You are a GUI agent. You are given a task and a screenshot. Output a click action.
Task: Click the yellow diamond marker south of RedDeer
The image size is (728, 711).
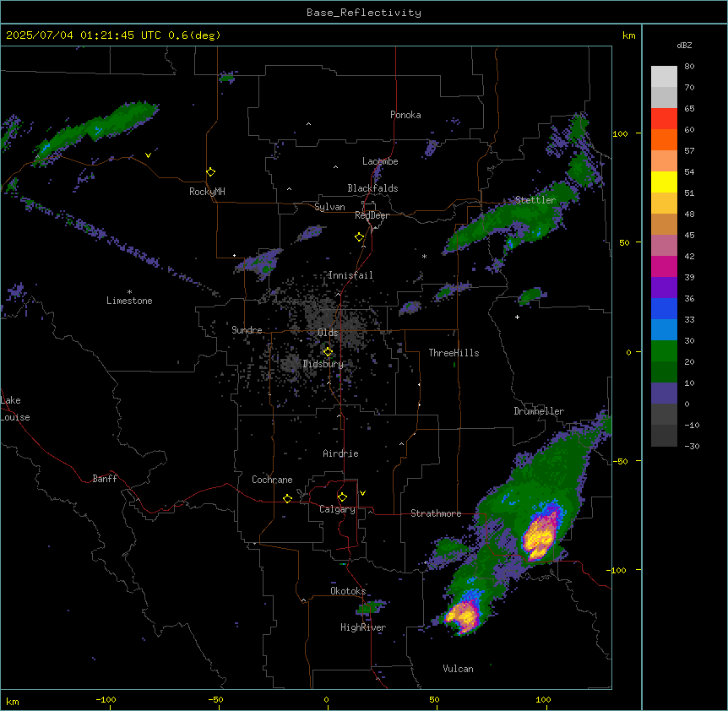pyautogui.click(x=360, y=236)
